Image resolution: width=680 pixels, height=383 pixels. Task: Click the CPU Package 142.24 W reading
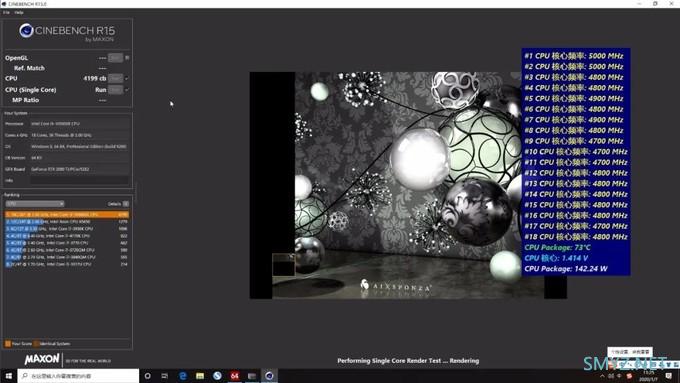(566, 268)
